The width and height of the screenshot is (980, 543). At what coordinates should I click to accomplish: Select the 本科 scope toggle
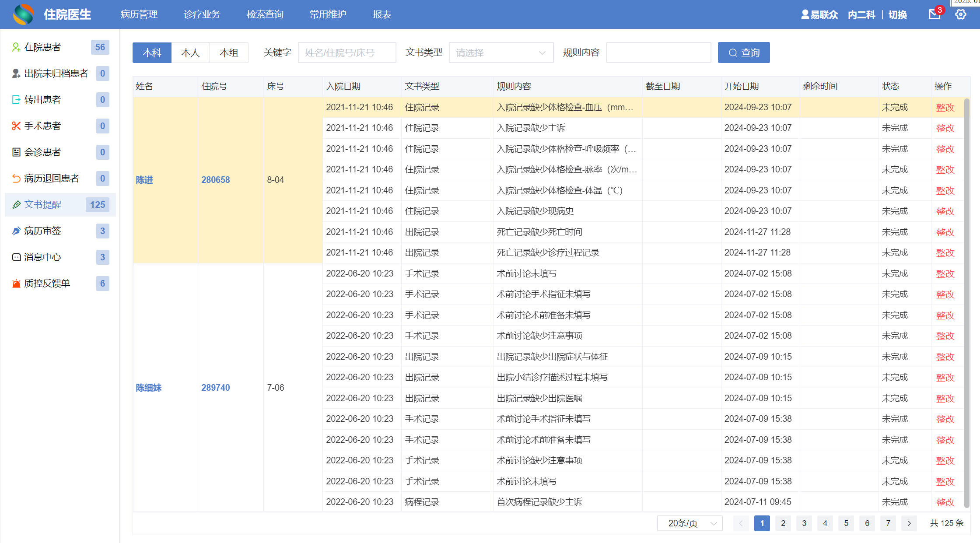pos(152,53)
